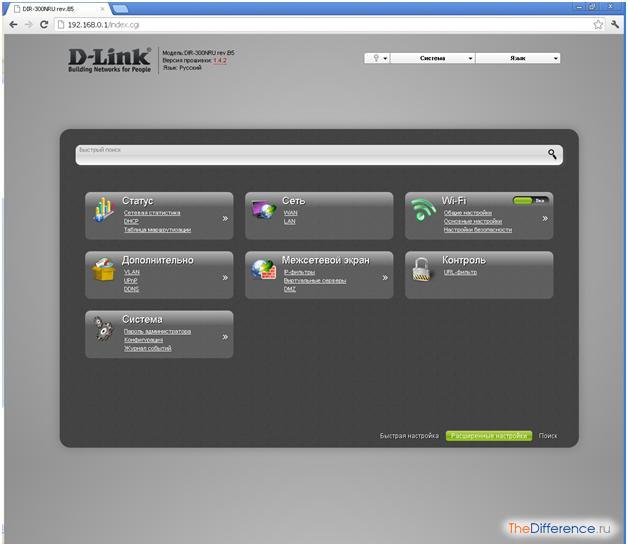This screenshot has height=546, width=628.
Task: Click the Контроль padlock icon
Action: pos(423,269)
